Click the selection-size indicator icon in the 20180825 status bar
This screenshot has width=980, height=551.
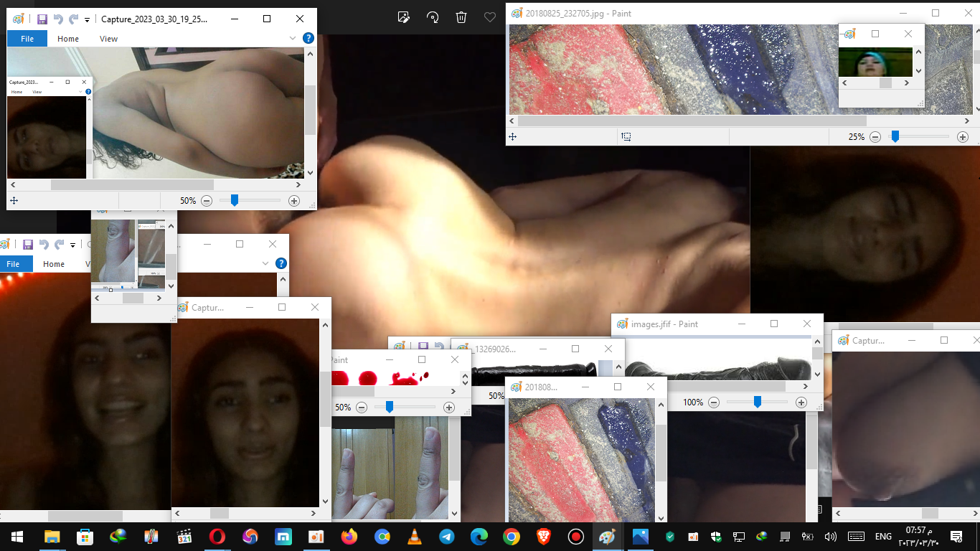click(x=626, y=136)
